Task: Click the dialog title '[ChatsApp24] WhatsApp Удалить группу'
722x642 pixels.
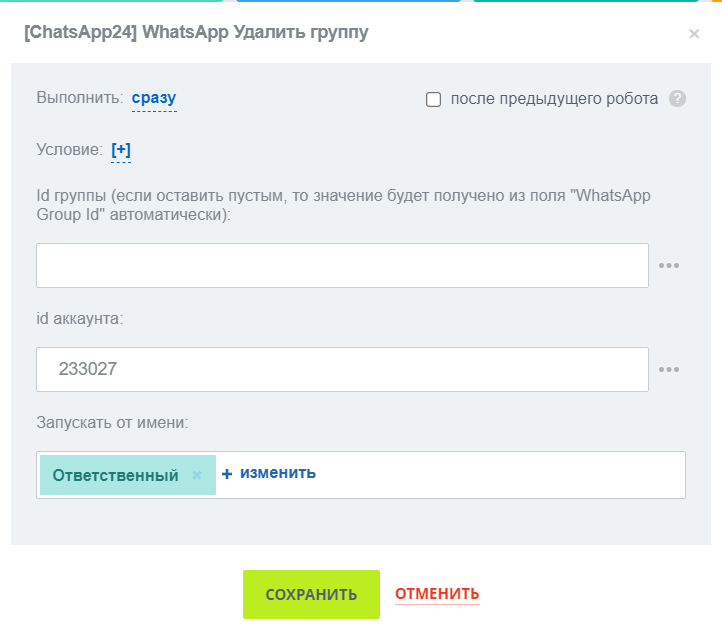Action: [196, 33]
